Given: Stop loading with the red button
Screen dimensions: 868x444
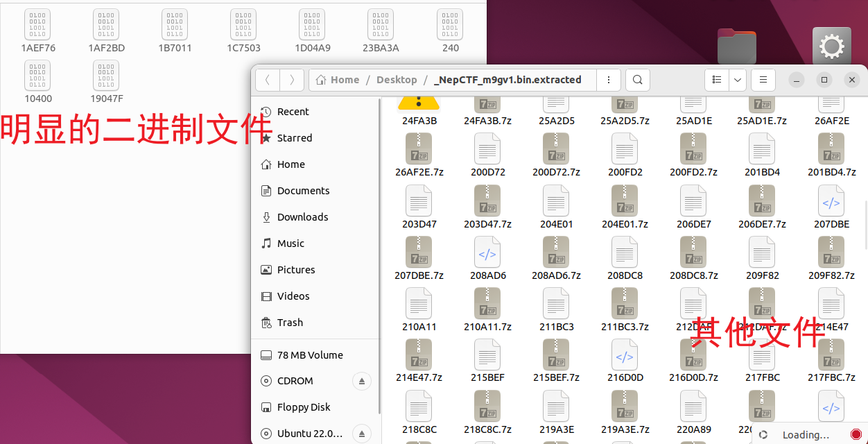Looking at the screenshot, I should [856, 435].
